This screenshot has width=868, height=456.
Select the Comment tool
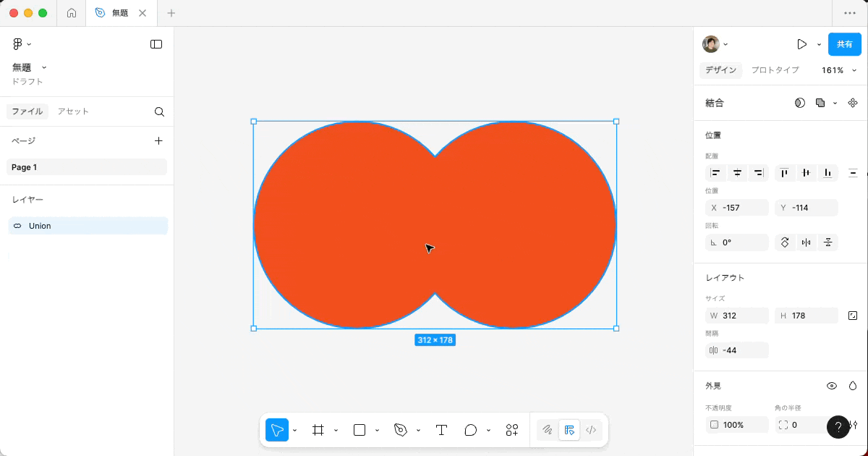click(471, 430)
